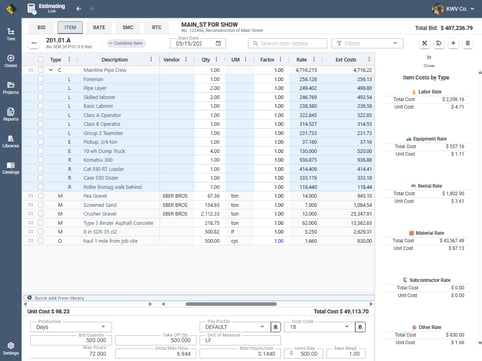Open Projects from the sidebar
Screen dimensions: 482x361
[x=11, y=88]
